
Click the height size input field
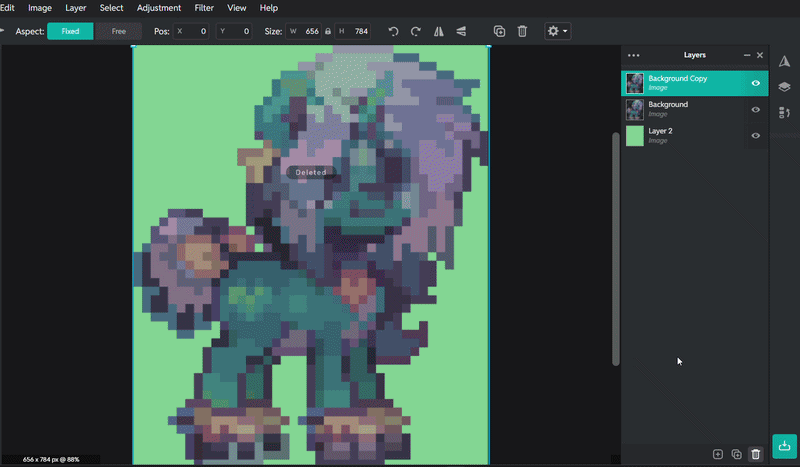tap(353, 31)
